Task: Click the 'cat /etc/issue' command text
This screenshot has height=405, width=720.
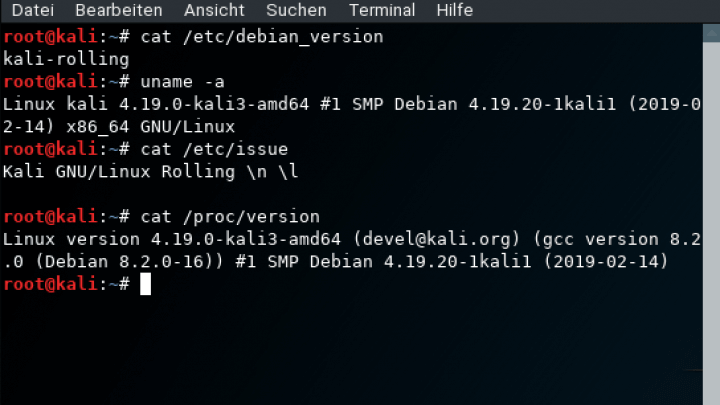Action: [214, 149]
